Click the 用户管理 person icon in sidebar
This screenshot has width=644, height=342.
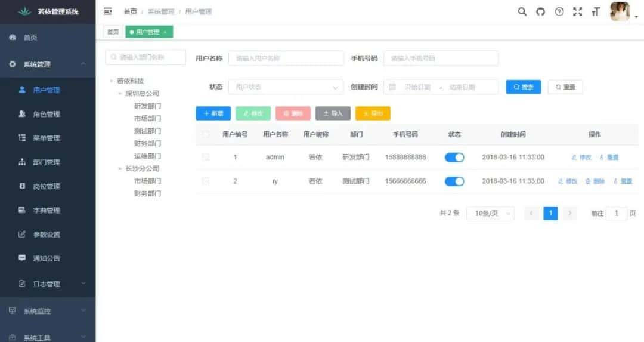click(22, 90)
